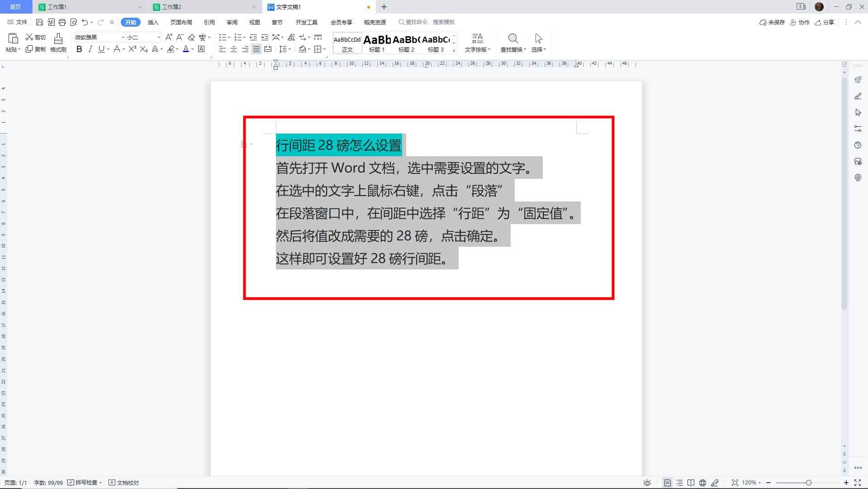This screenshot has width=868, height=489.
Task: Select the highlight color tool
Action: point(171,49)
